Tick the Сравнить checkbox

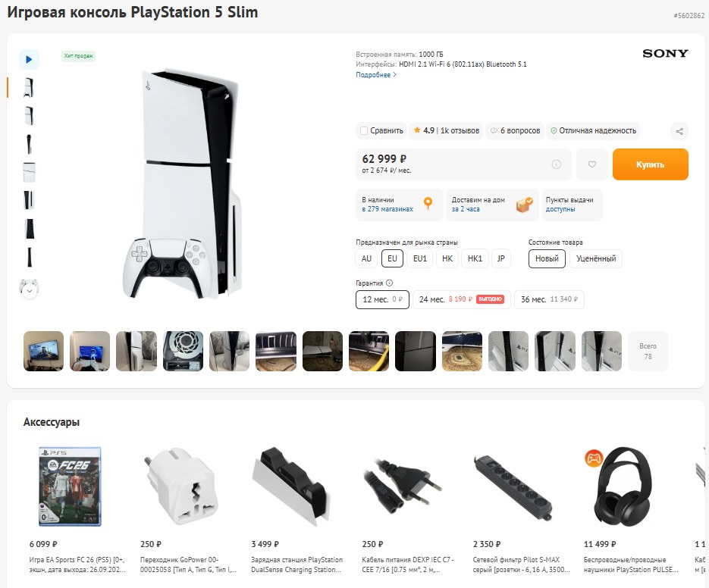pyautogui.click(x=363, y=130)
